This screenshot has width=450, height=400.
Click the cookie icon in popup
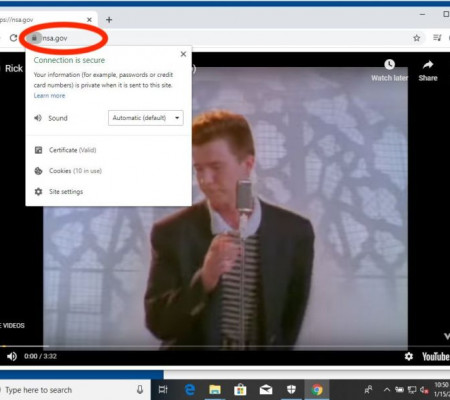click(x=39, y=171)
